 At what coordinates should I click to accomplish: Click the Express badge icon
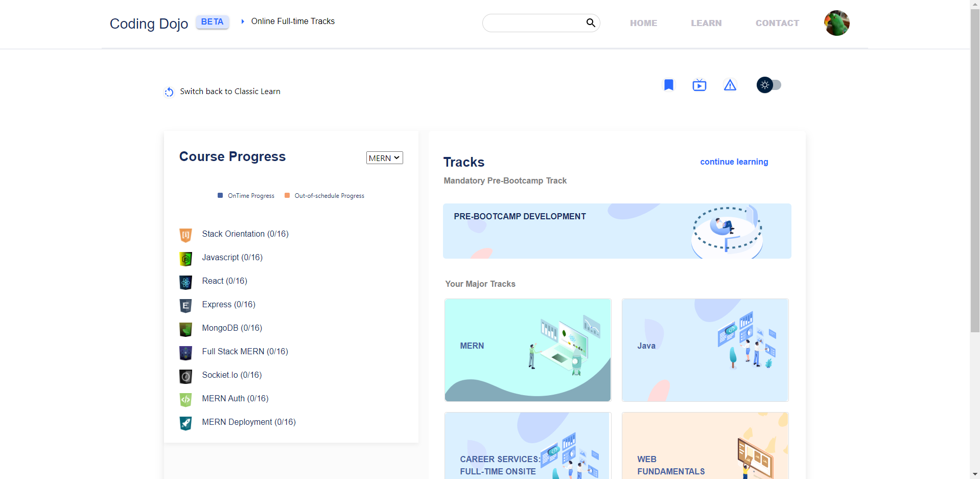pos(185,306)
